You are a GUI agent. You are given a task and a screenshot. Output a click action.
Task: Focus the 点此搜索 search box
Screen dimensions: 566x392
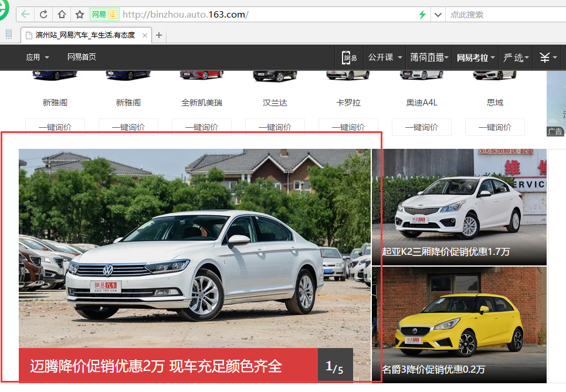[x=506, y=15]
